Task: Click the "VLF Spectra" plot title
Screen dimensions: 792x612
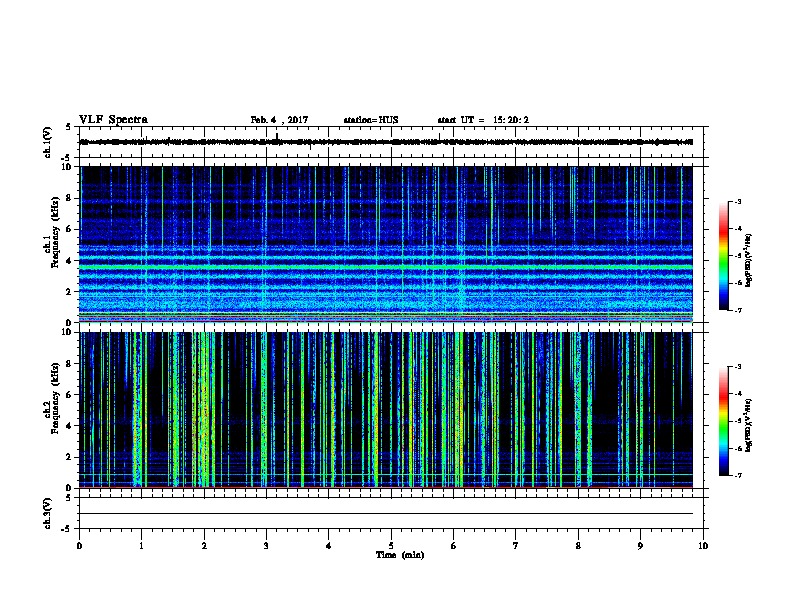Action: [113, 120]
